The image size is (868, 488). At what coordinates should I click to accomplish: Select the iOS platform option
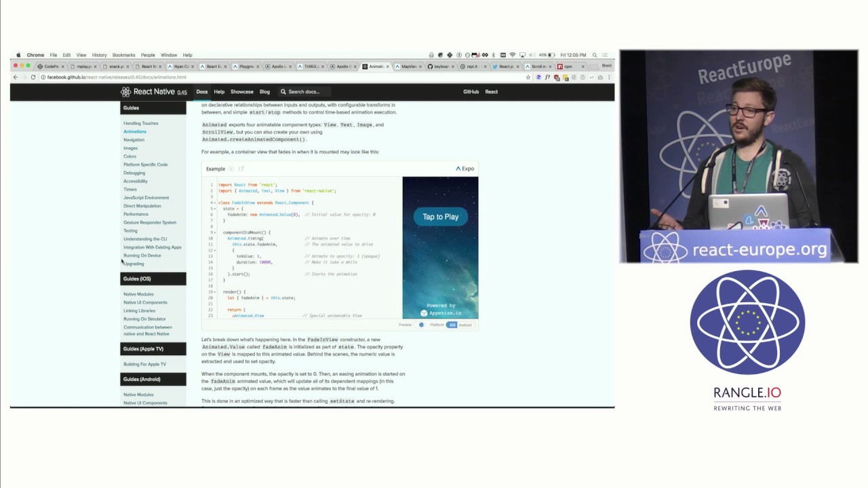[x=452, y=325]
